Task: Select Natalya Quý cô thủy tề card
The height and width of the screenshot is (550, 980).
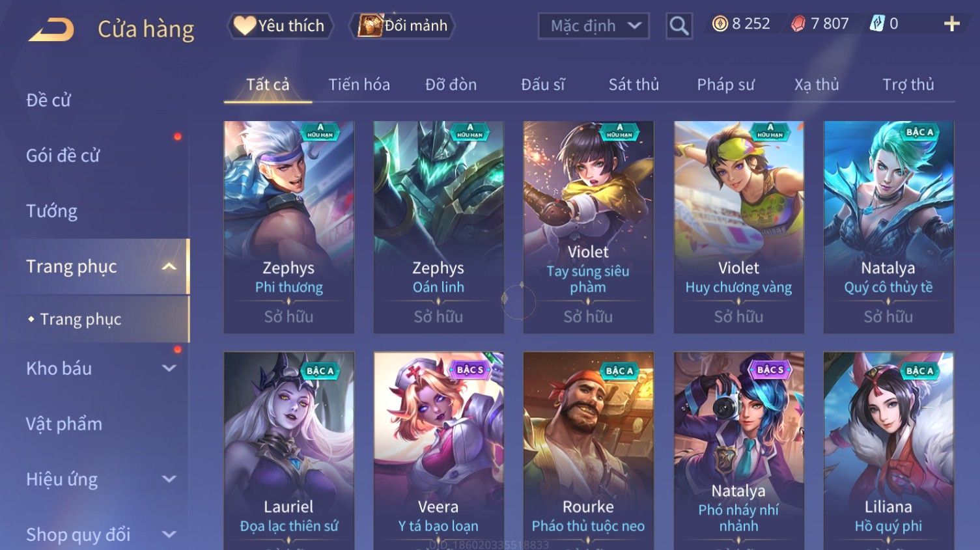Action: [x=888, y=227]
